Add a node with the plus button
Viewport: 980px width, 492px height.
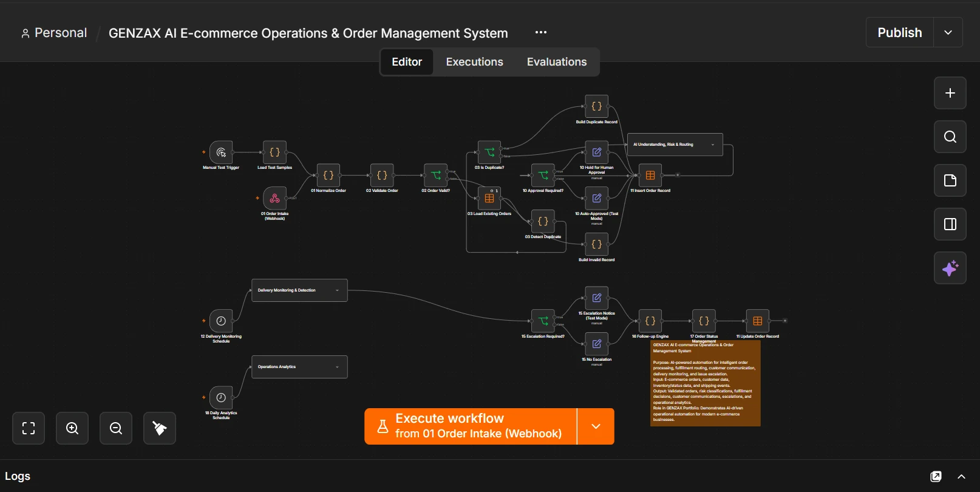pos(950,93)
